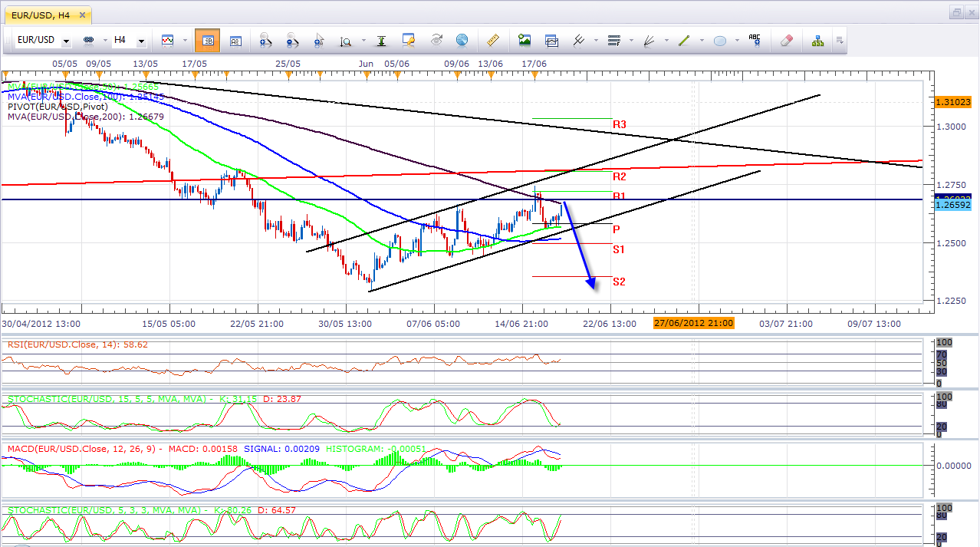Open the chart type icon

[167, 40]
